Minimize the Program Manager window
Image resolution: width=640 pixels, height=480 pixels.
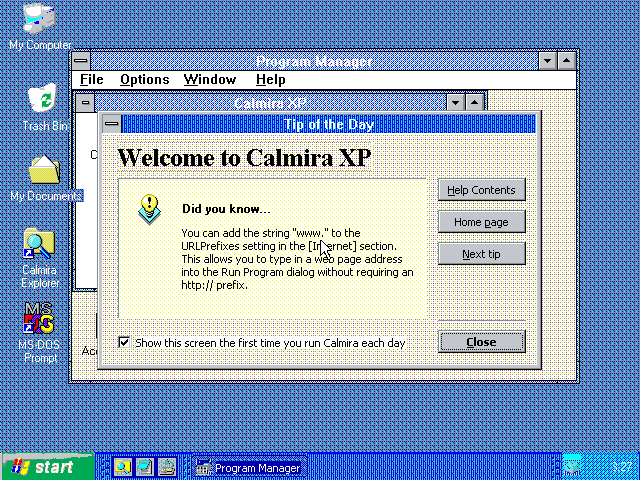coord(548,61)
